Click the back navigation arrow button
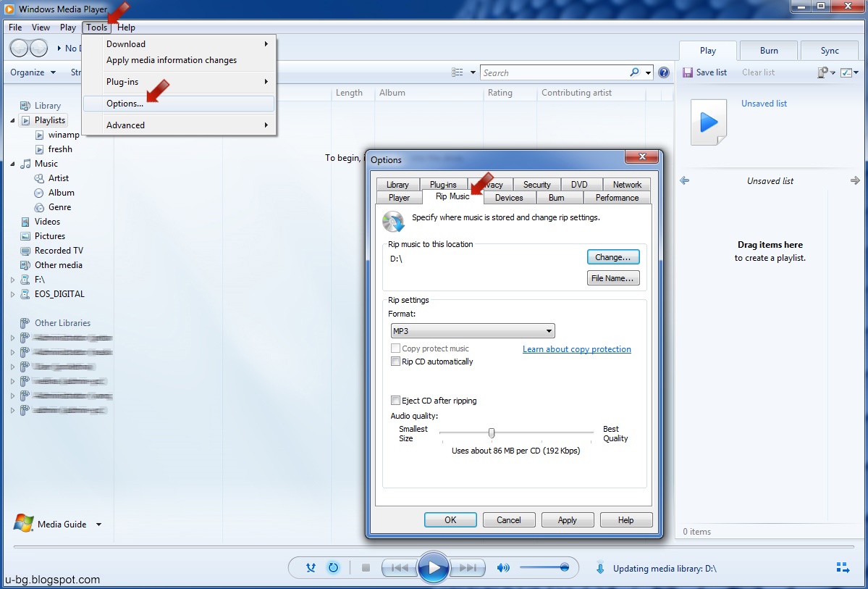 pyautogui.click(x=19, y=49)
